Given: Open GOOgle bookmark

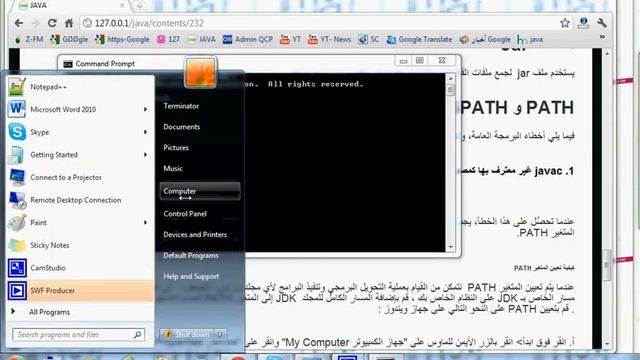Looking at the screenshot, I should pyautogui.click(x=69, y=39).
